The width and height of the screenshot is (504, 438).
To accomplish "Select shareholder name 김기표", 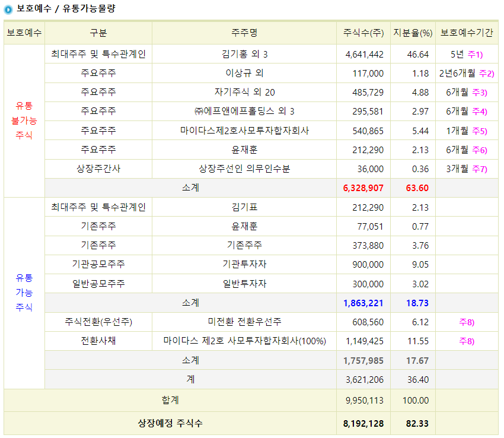I will [244, 207].
